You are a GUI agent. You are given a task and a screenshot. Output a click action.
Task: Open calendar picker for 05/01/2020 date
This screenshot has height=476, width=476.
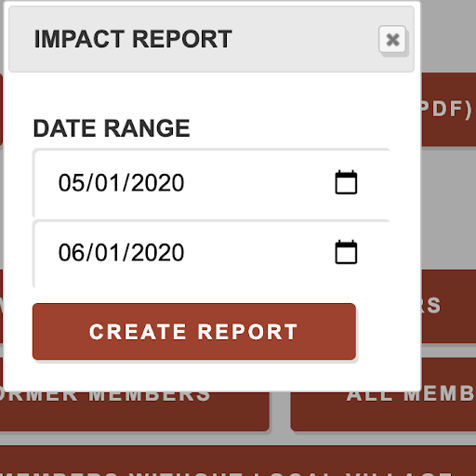coord(346,182)
